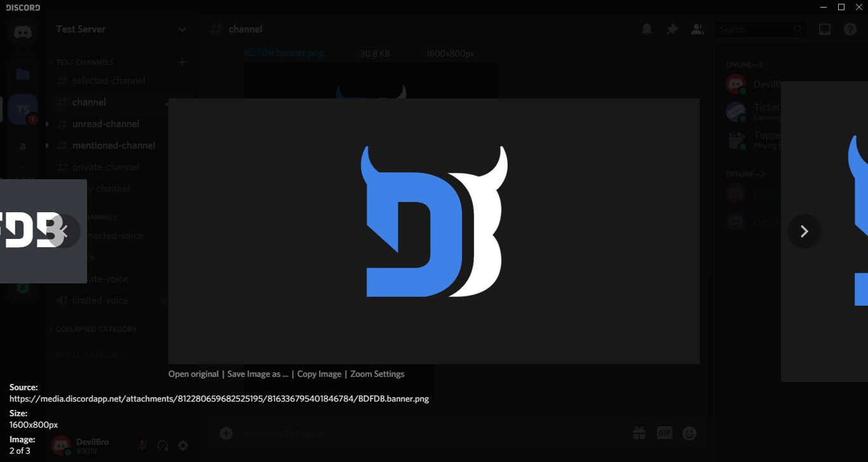Select the previous BDFDB image preview on the left
Screen dimensions: 868x462
43,231
